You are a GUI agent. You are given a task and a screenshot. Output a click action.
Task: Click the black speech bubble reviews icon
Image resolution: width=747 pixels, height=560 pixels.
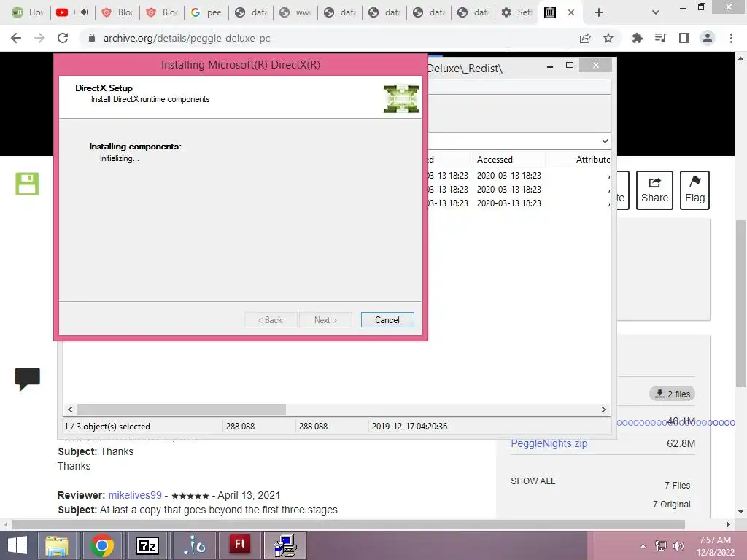27,378
